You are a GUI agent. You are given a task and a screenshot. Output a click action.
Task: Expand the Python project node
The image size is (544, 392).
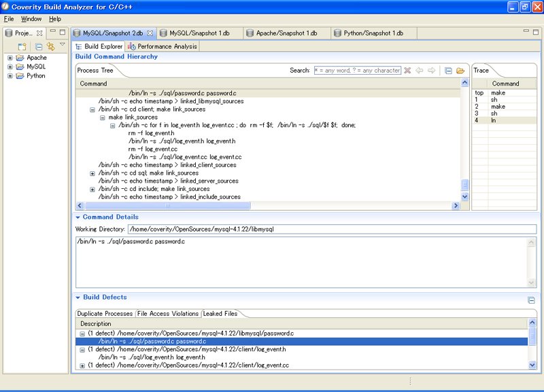[10, 75]
